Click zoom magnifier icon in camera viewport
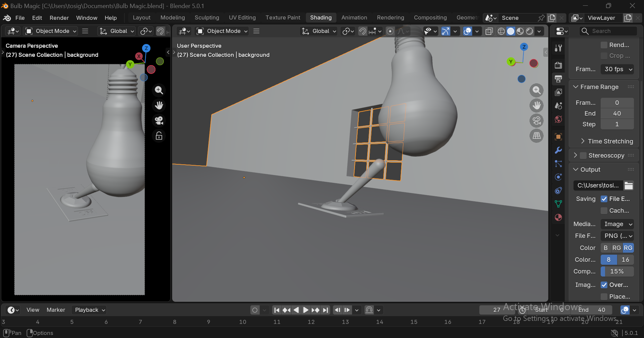The width and height of the screenshot is (644, 338). [x=159, y=90]
